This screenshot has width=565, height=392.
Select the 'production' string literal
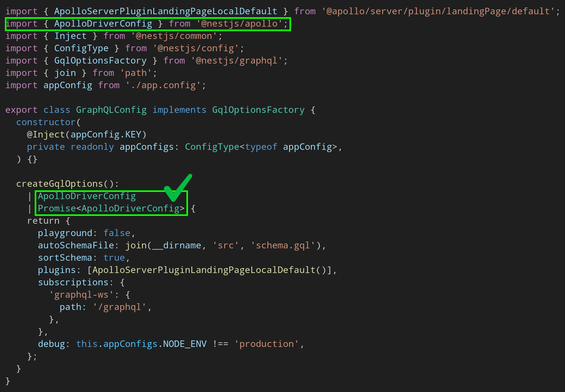pos(267,344)
